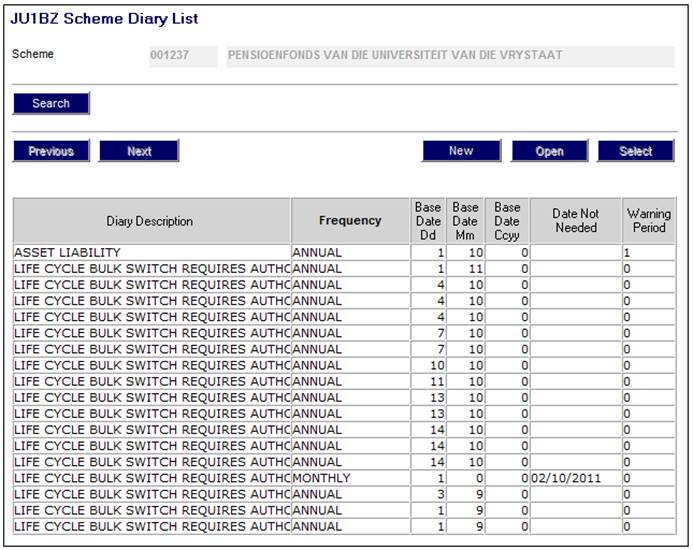Click the Select button
This screenshot has width=693, height=550.
coord(636,151)
